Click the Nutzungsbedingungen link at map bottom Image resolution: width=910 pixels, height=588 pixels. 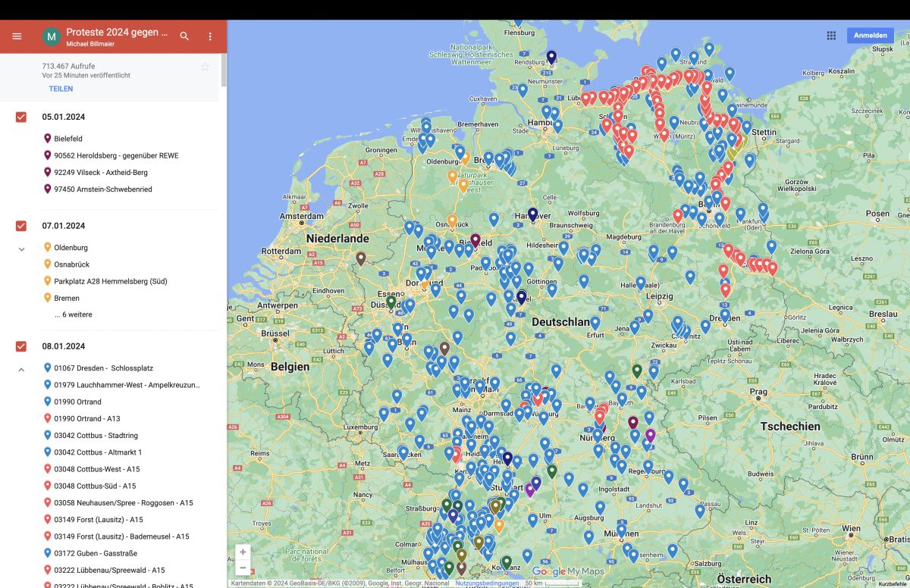[x=487, y=583]
